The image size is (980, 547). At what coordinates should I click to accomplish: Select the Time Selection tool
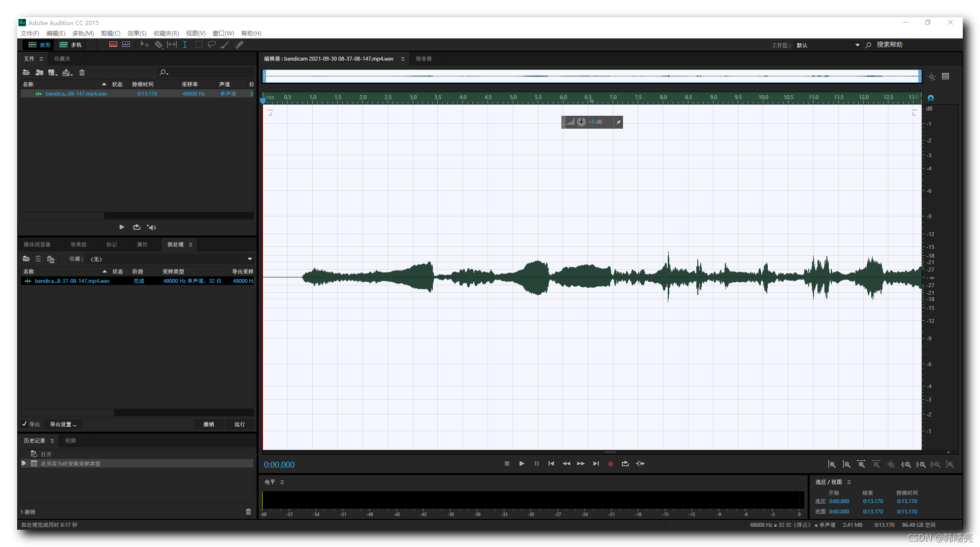click(185, 45)
